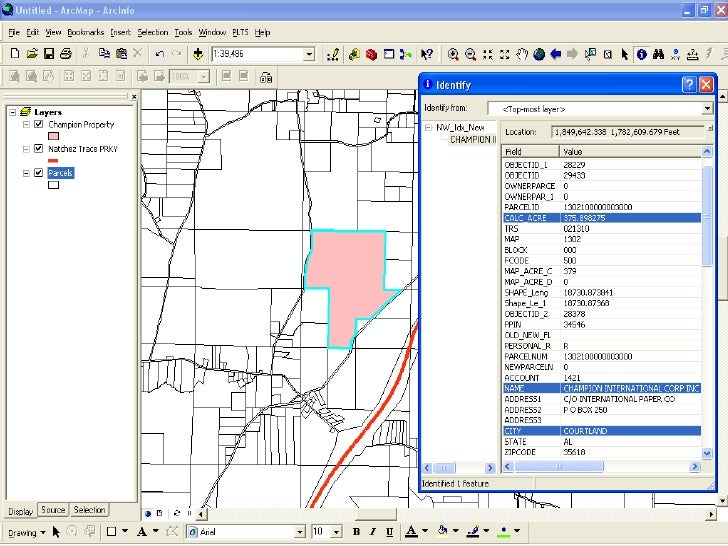The width and height of the screenshot is (728, 546).
Task: Open the map scale dropdown
Action: pyautogui.click(x=309, y=54)
